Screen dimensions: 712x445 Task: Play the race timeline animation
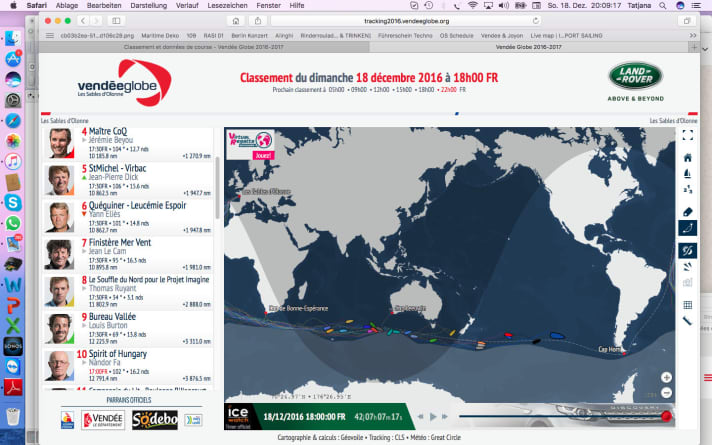click(433, 416)
